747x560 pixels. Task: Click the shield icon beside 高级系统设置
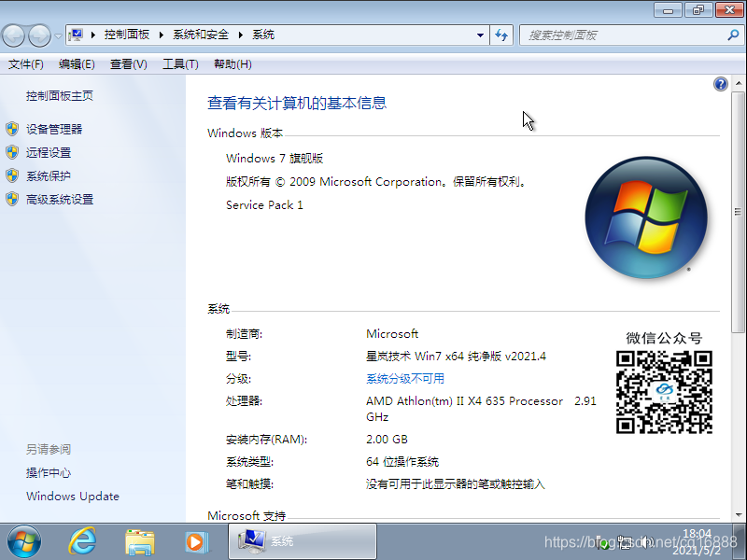12,199
